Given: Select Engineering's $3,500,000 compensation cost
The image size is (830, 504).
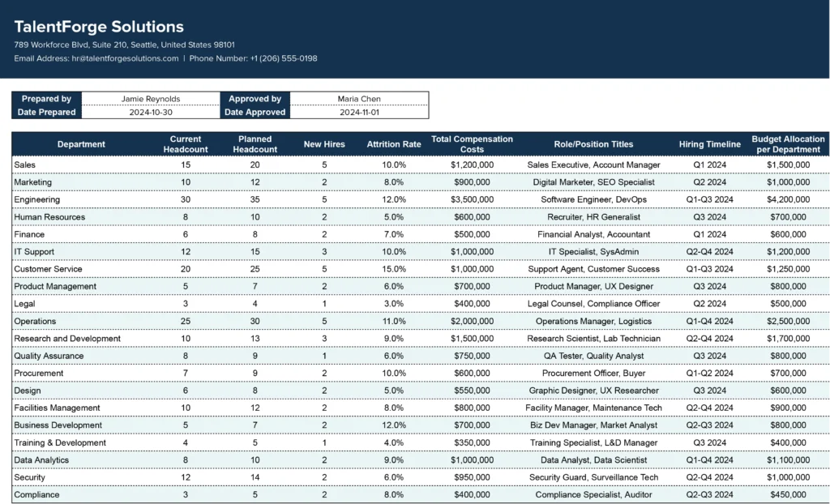Looking at the screenshot, I should coord(472,199).
